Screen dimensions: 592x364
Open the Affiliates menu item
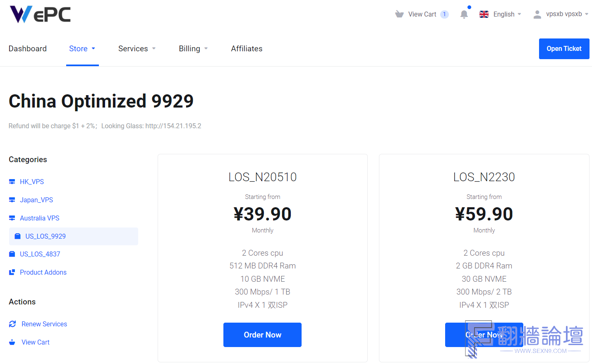(247, 49)
